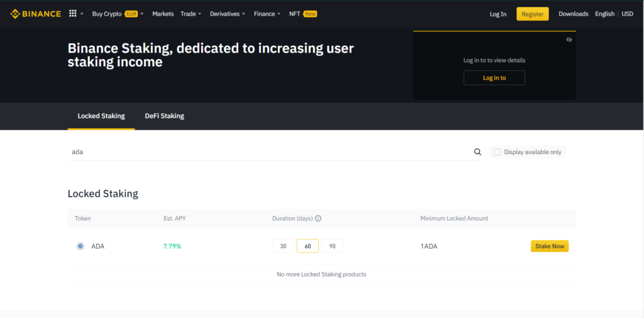Select 60 days duration
Screen dimensions: 644x318
pyautogui.click(x=308, y=246)
